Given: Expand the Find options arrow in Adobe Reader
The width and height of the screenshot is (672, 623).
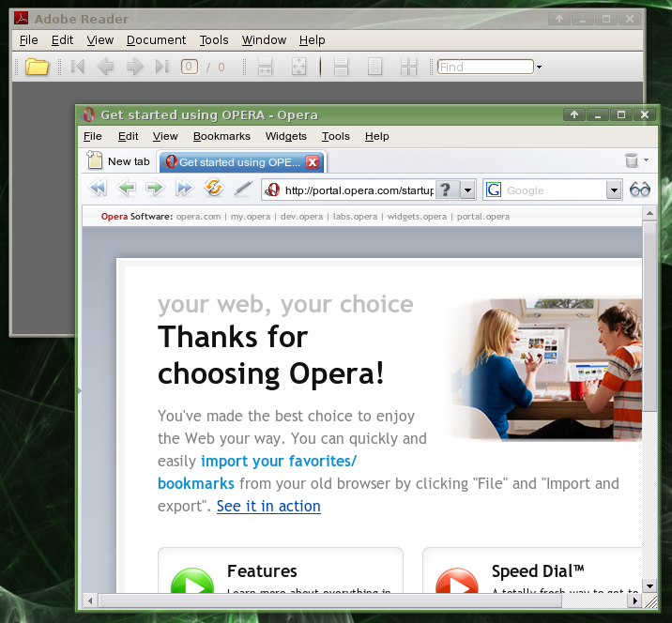Looking at the screenshot, I should pos(539,67).
